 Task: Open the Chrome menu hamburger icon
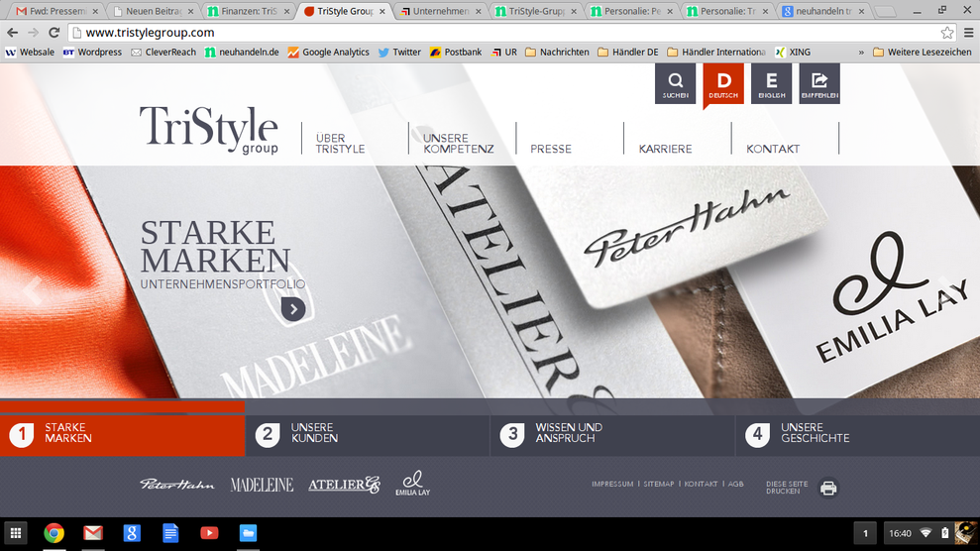pos(968,33)
